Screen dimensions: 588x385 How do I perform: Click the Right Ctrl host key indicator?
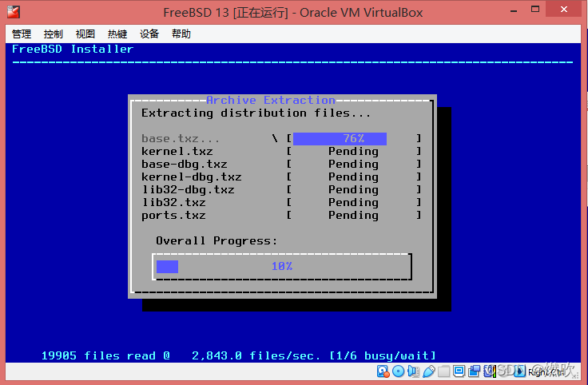546,372
